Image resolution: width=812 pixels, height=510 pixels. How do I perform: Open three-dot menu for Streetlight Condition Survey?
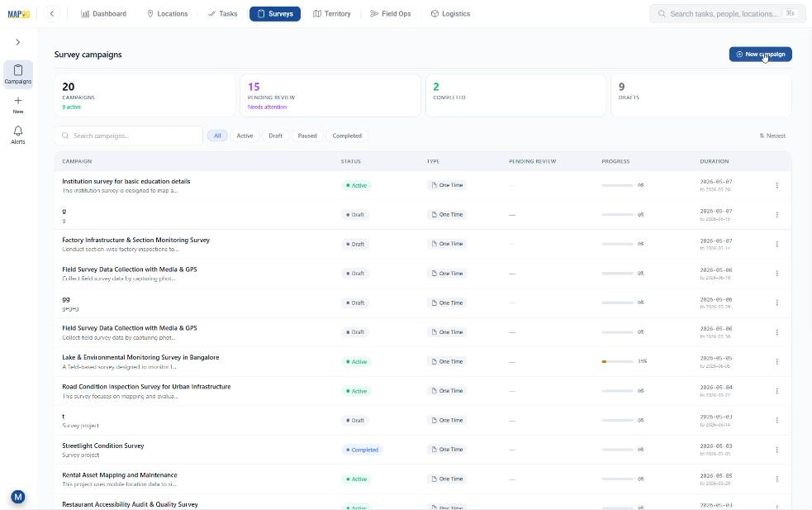coord(776,450)
